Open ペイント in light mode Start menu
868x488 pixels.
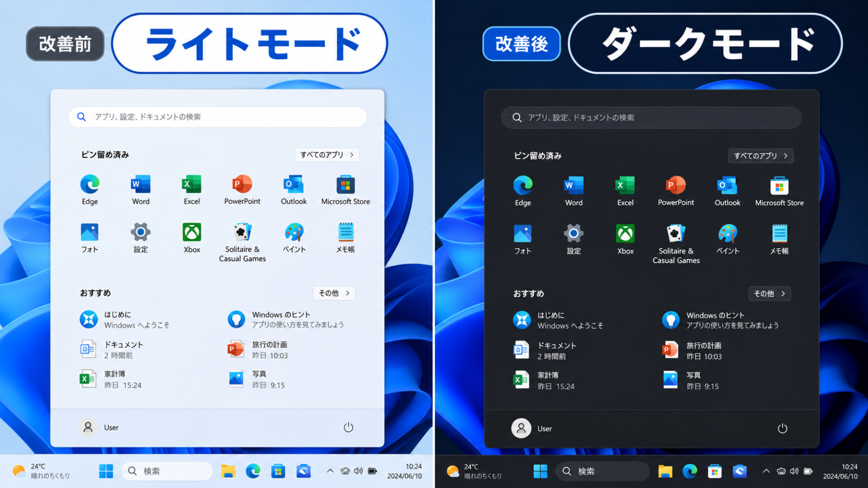[294, 238]
